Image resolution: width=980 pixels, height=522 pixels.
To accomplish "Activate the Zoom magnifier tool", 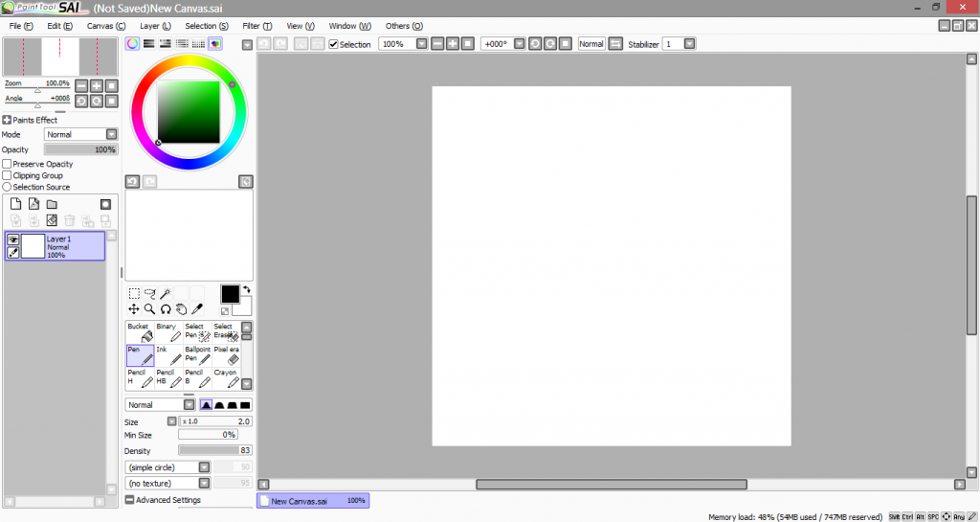I will [x=150, y=309].
